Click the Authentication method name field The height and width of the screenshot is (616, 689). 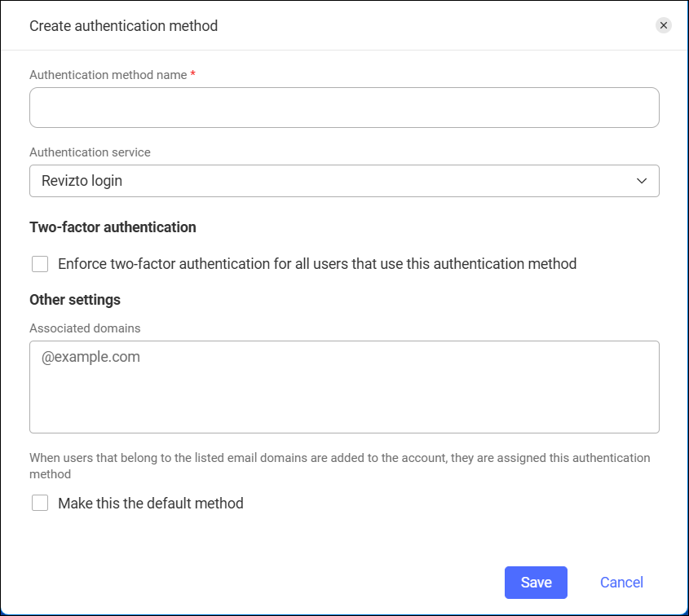coord(344,108)
